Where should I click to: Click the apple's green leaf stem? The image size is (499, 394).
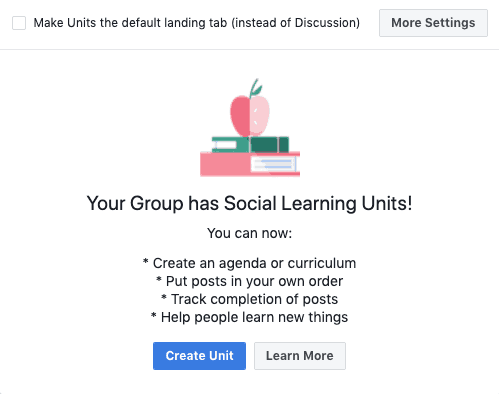(x=256, y=87)
